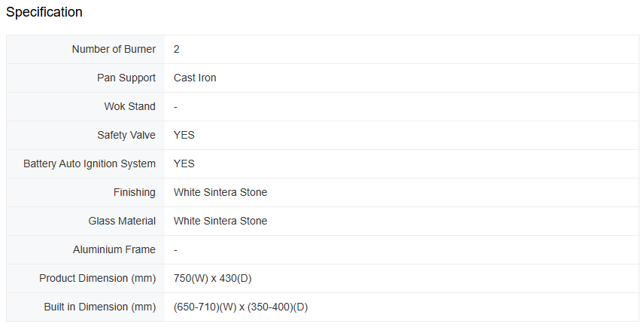The width and height of the screenshot is (644, 327).
Task: Click the Wok Stand label
Action: pos(129,106)
